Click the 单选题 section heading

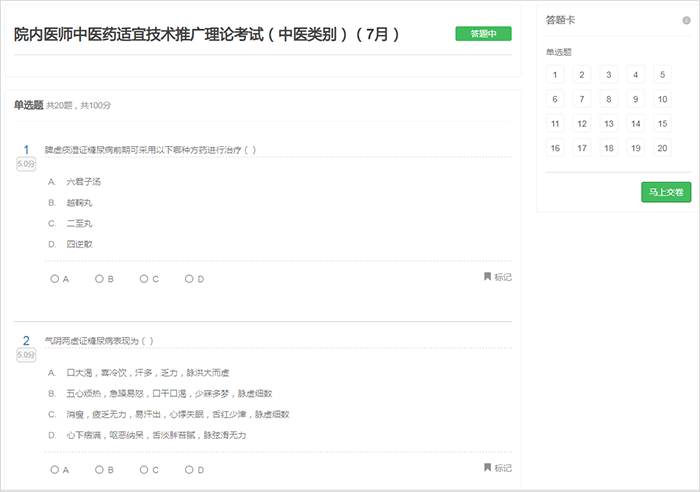pos(28,105)
